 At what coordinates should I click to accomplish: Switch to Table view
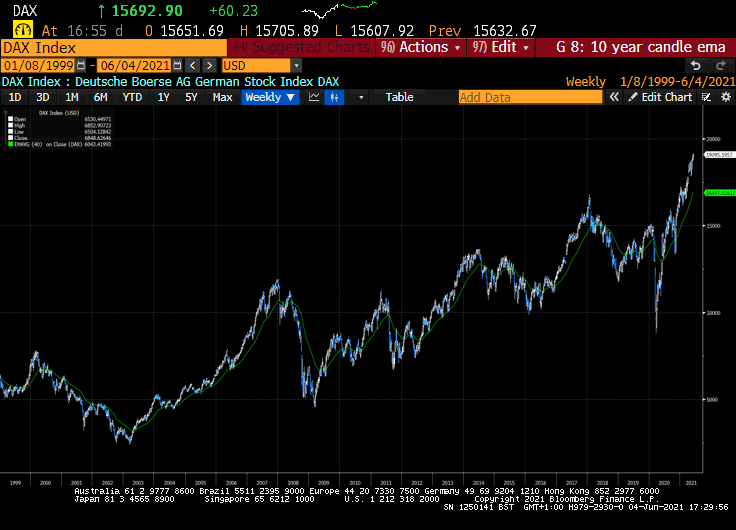click(x=399, y=97)
